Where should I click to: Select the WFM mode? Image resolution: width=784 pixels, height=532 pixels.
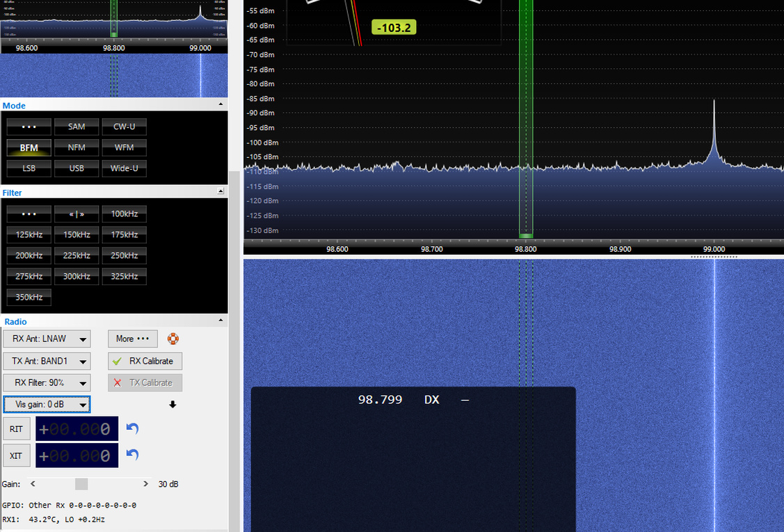(x=124, y=147)
